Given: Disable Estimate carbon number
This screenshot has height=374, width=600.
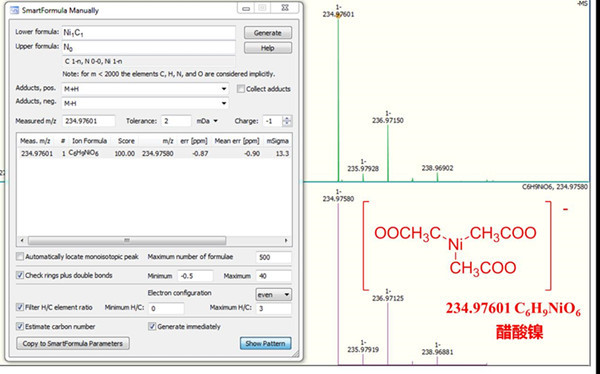Looking at the screenshot, I should [x=20, y=327].
